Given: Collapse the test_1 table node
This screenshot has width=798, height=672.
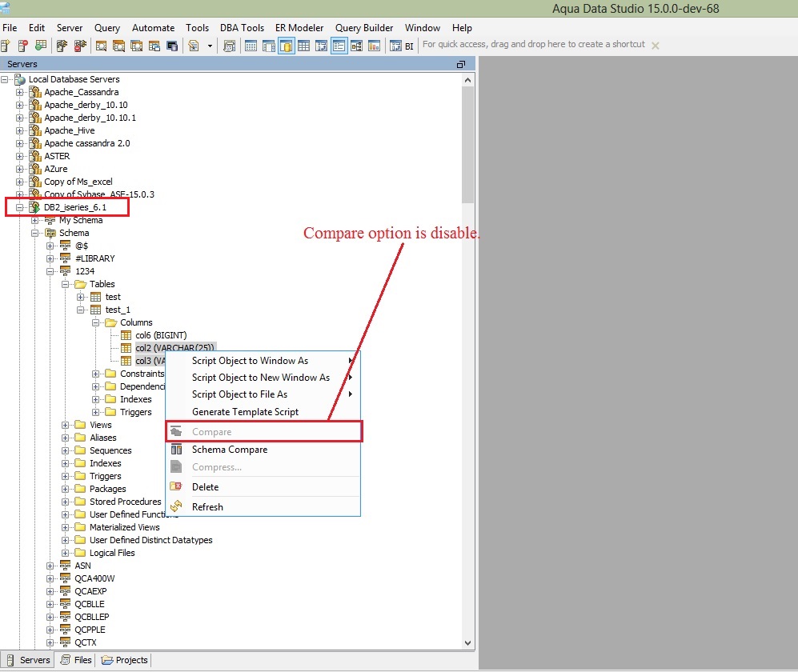Looking at the screenshot, I should tap(80, 310).
